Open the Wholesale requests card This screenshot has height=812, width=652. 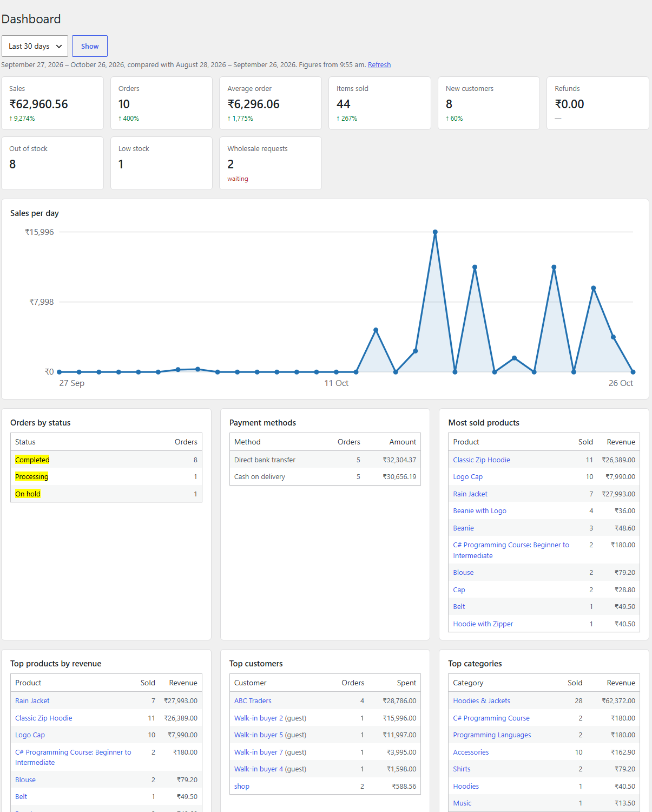[271, 163]
